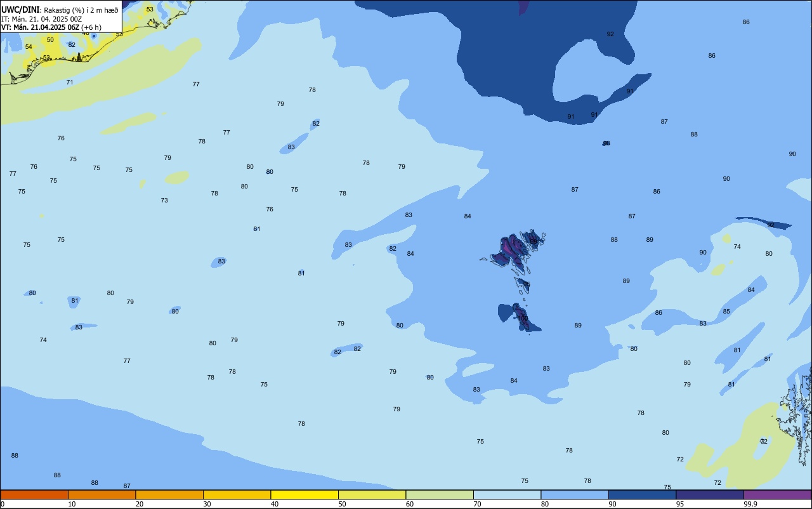The width and height of the screenshot is (812, 509).
Task: Click the "85" humidity value
Action: 726,312
